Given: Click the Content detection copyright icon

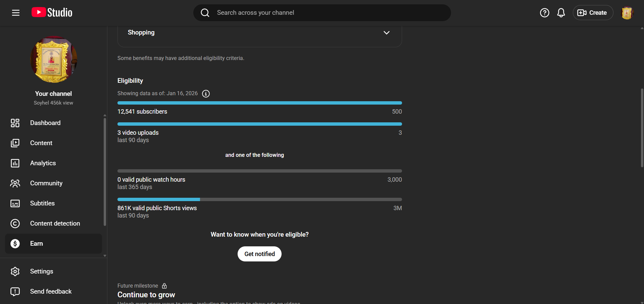Looking at the screenshot, I should coord(15,224).
